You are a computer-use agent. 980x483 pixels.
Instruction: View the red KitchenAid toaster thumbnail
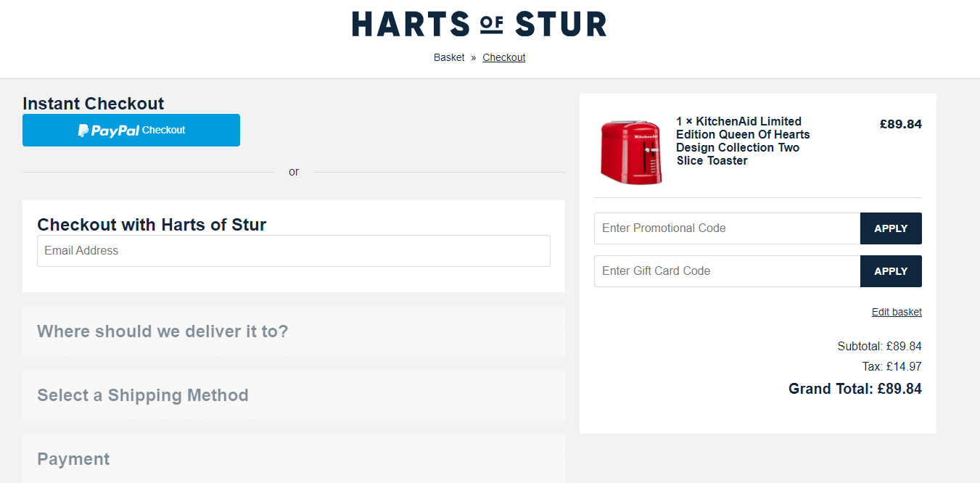tap(631, 151)
